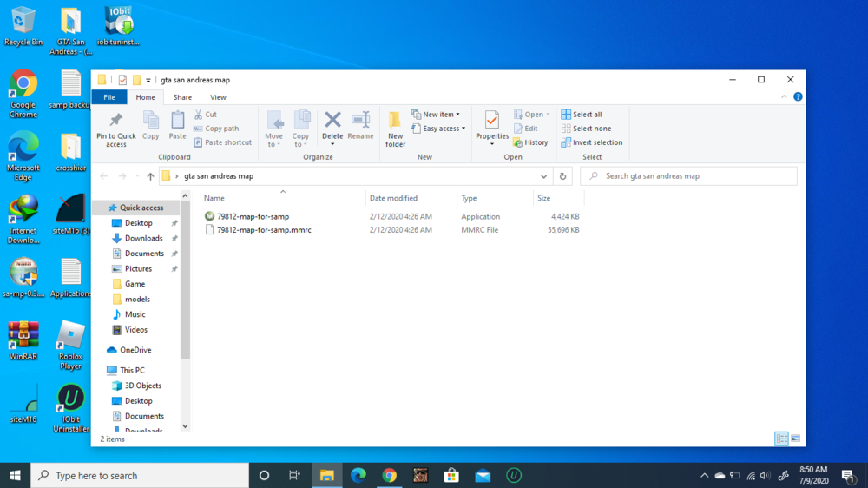The image size is (868, 488).
Task: Click Copy path command
Action: point(216,129)
